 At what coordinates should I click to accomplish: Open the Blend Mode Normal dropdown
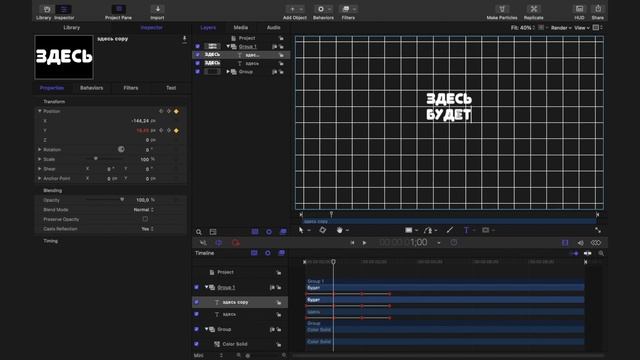pyautogui.click(x=144, y=210)
